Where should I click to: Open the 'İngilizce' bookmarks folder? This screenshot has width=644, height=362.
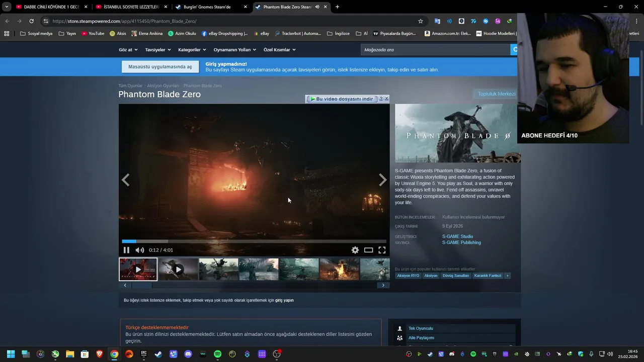click(338, 34)
